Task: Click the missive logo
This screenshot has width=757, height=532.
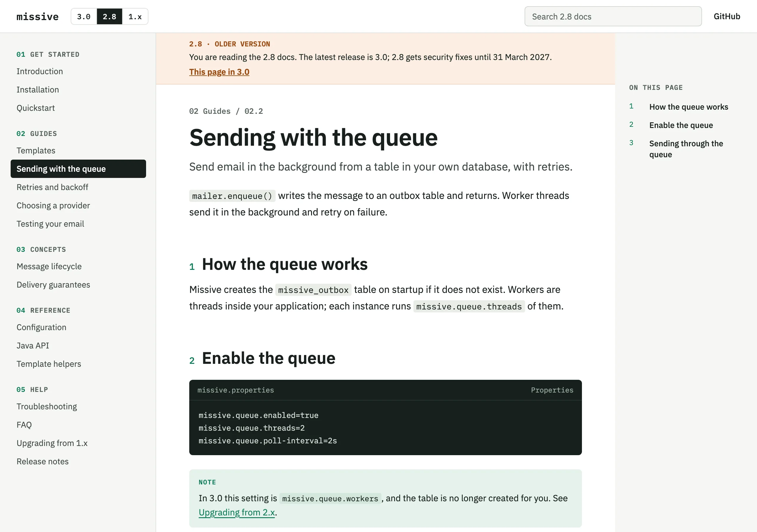Action: (37, 17)
